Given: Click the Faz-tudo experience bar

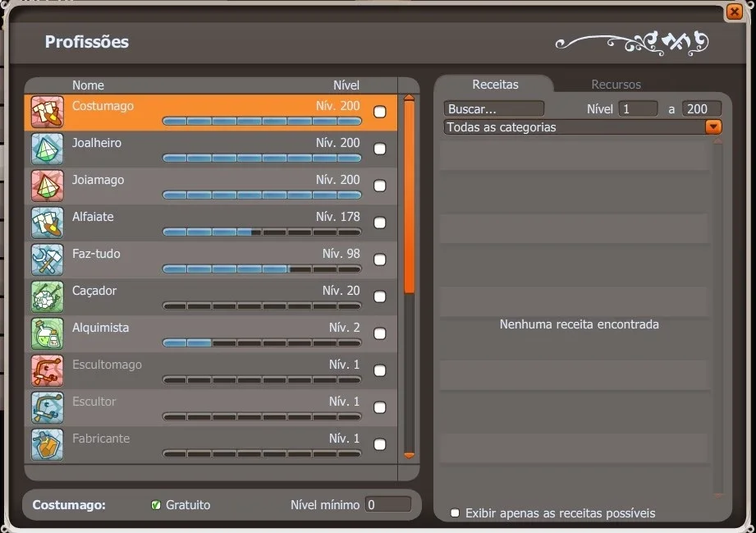Looking at the screenshot, I should click(x=262, y=269).
